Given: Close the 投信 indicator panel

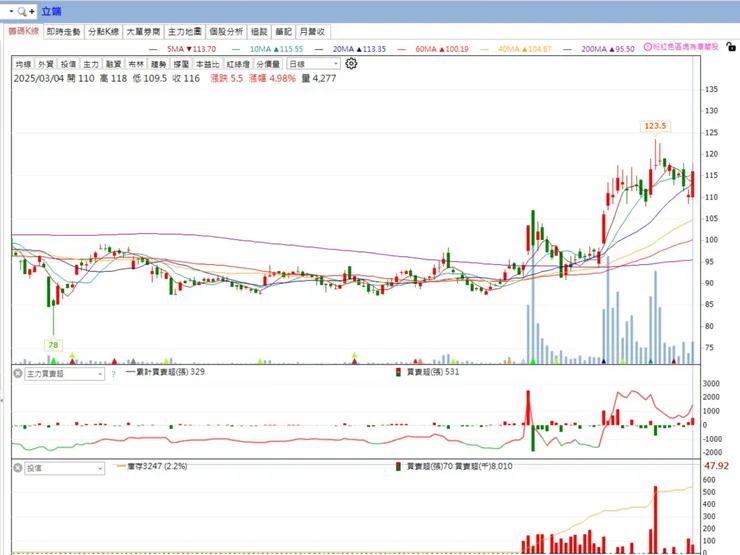Looking at the screenshot, I should click(x=18, y=468).
